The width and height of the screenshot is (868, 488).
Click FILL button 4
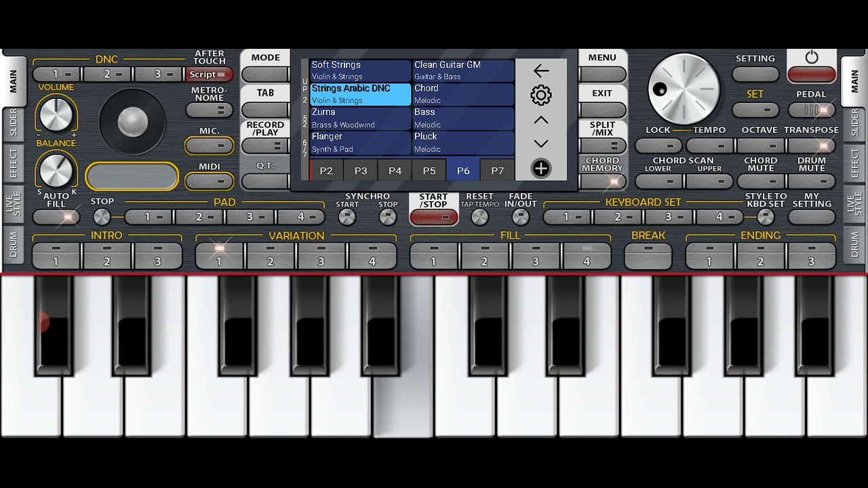587,256
